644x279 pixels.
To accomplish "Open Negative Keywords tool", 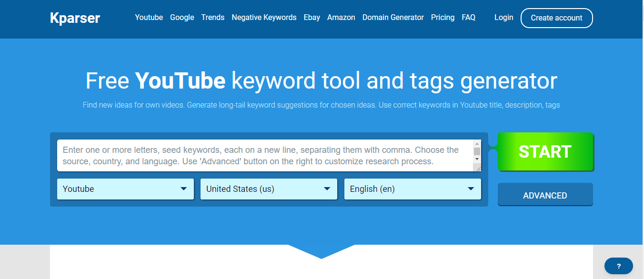I will [264, 18].
